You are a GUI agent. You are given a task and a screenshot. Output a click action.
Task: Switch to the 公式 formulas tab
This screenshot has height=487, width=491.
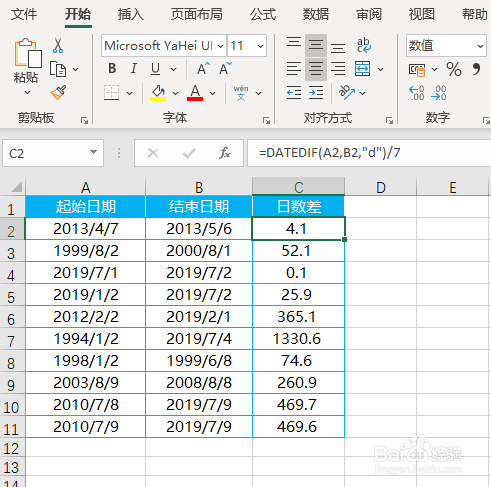(263, 15)
